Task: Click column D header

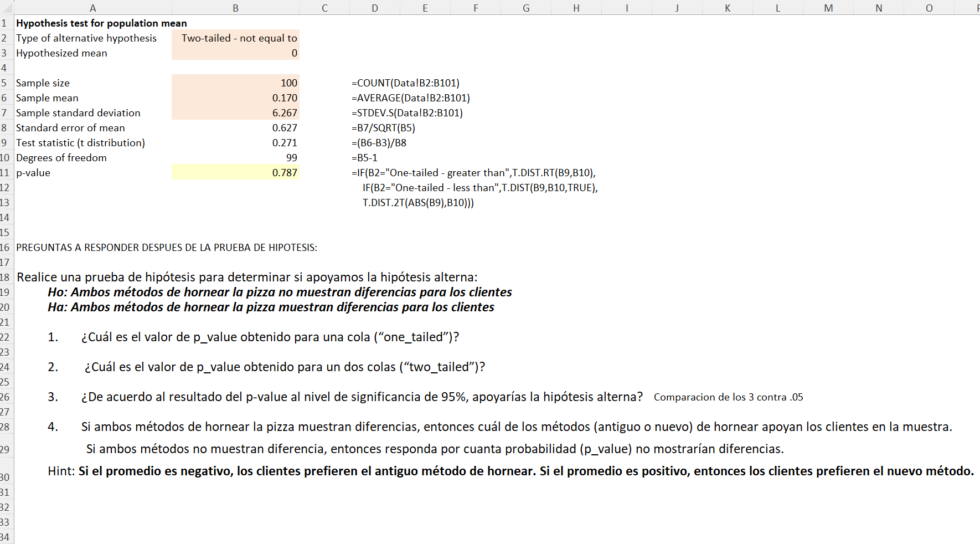Action: pyautogui.click(x=375, y=8)
